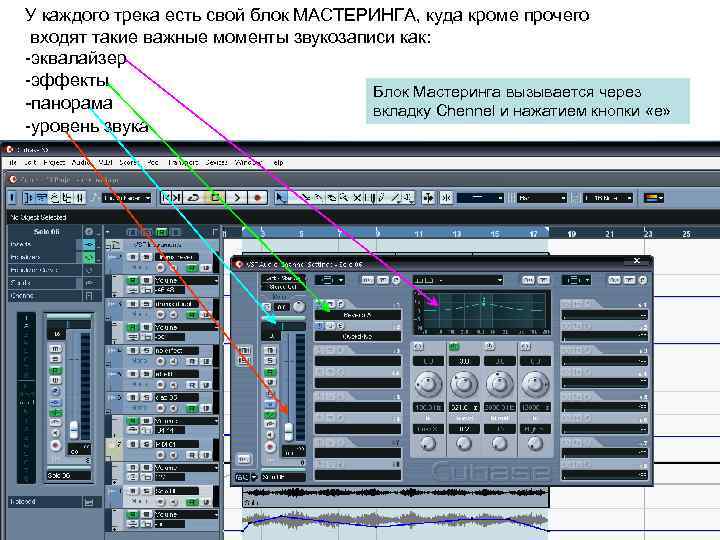Open the track color selector dropdown

[x=654, y=198]
